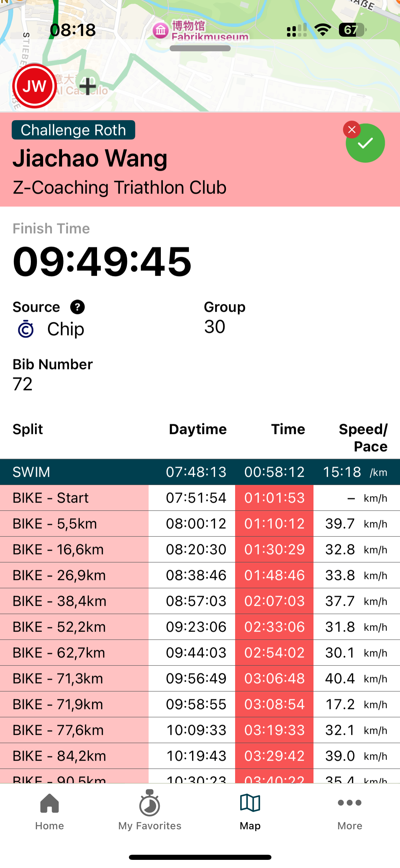Tap the Fabrikmuseum pin on map

click(x=160, y=31)
